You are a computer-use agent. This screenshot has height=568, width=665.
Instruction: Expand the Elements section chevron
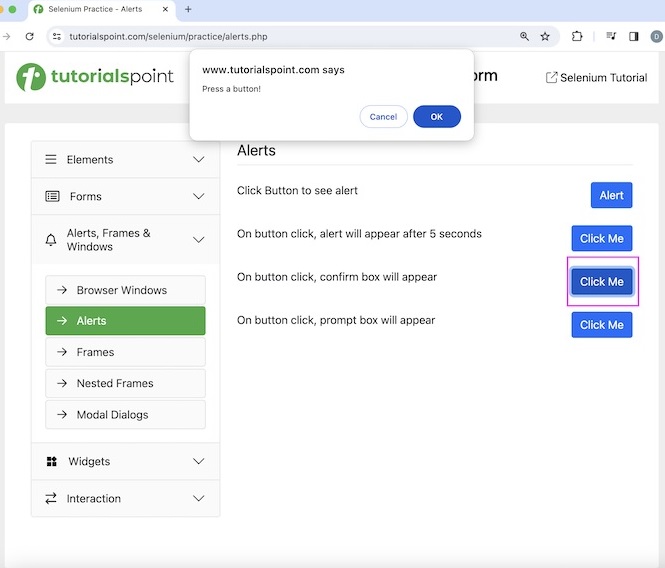[x=198, y=159]
